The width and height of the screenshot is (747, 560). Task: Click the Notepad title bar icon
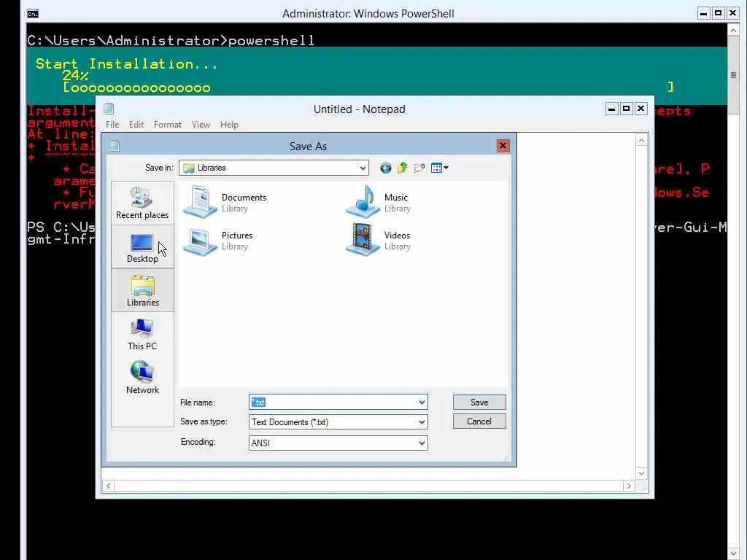[x=109, y=109]
